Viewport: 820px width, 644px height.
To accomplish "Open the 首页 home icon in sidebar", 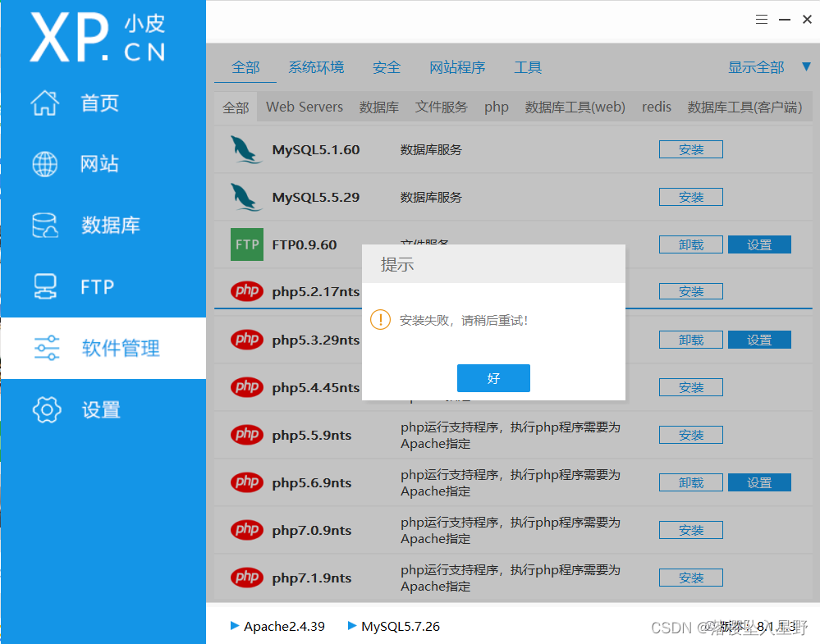I will 45,103.
